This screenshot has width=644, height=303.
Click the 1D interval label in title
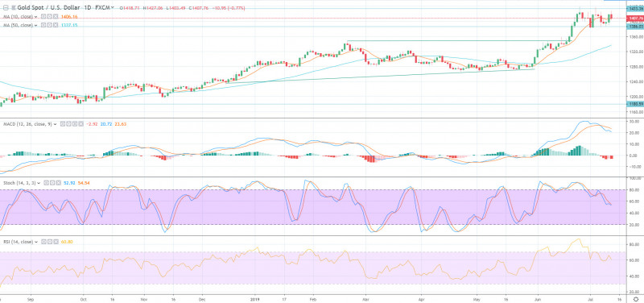click(88, 7)
